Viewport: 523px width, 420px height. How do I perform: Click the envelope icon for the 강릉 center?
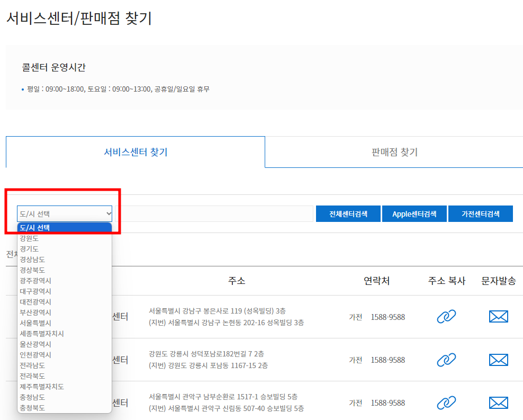(498, 360)
